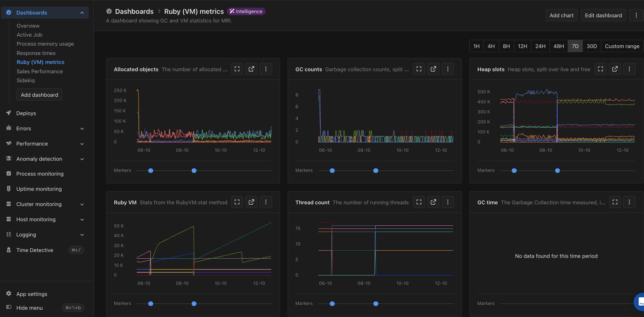Open dashboard more options menu
This screenshot has height=317, width=644.
pyautogui.click(x=636, y=15)
